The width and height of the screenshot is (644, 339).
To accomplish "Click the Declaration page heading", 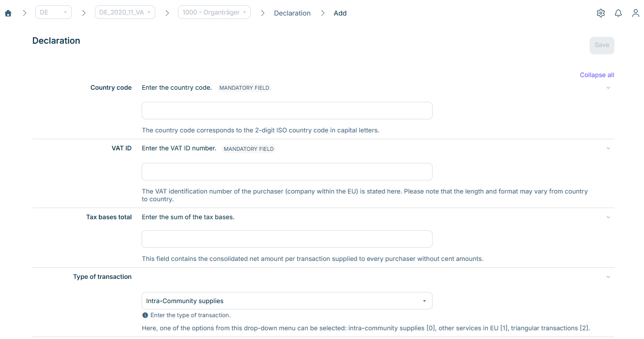I will tap(56, 41).
